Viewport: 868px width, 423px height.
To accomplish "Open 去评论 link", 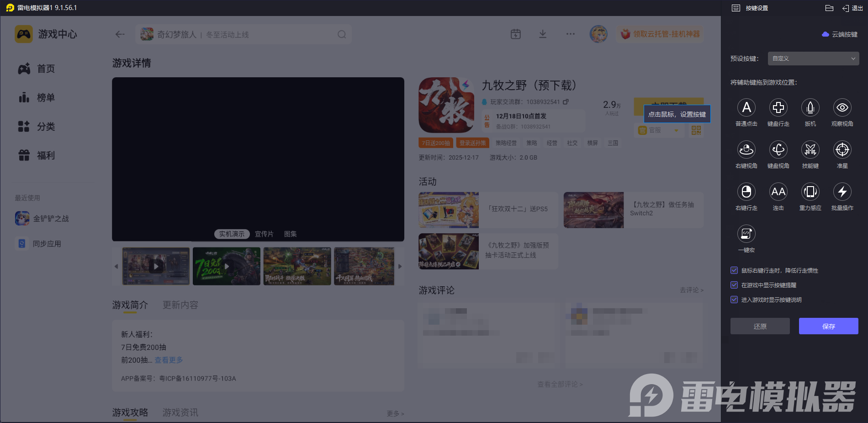I will click(692, 290).
